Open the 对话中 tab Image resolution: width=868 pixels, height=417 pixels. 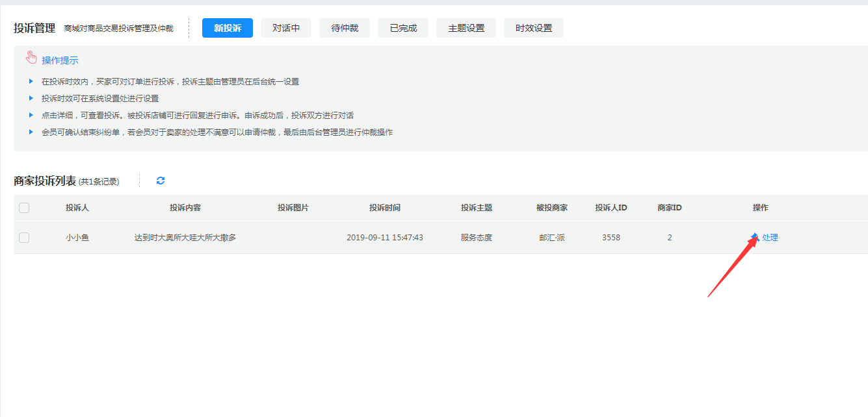[286, 28]
